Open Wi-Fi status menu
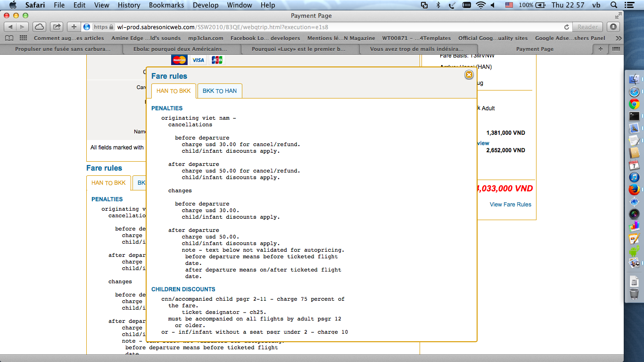Image resolution: width=644 pixels, height=362 pixels. [x=480, y=5]
